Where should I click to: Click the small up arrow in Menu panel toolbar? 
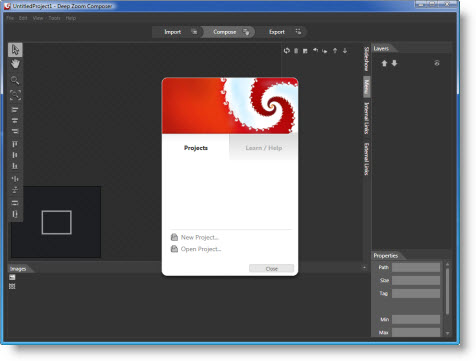[x=335, y=51]
